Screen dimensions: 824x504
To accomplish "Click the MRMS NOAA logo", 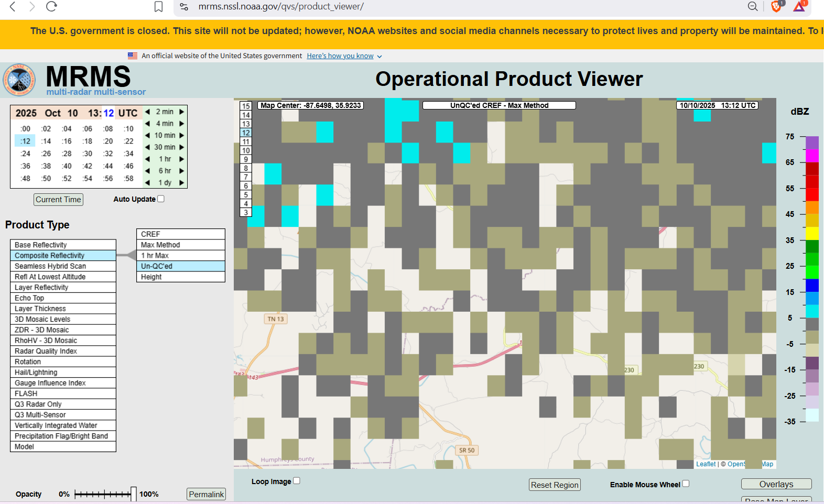I will point(20,80).
